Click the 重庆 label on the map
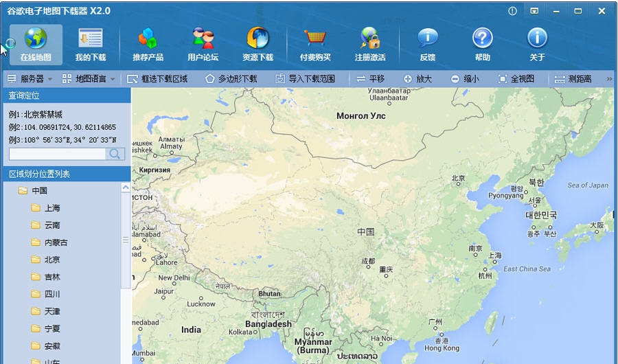 386,269
